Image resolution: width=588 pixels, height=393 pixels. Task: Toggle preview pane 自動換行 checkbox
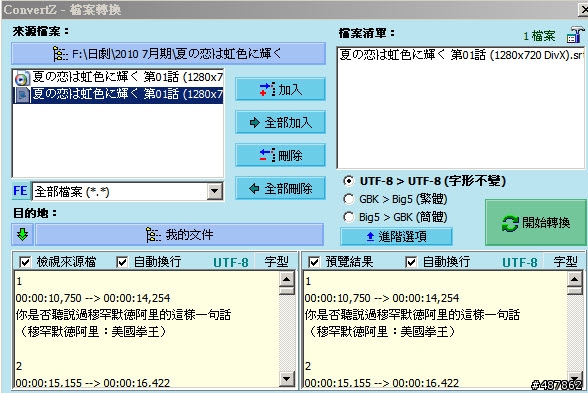411,262
